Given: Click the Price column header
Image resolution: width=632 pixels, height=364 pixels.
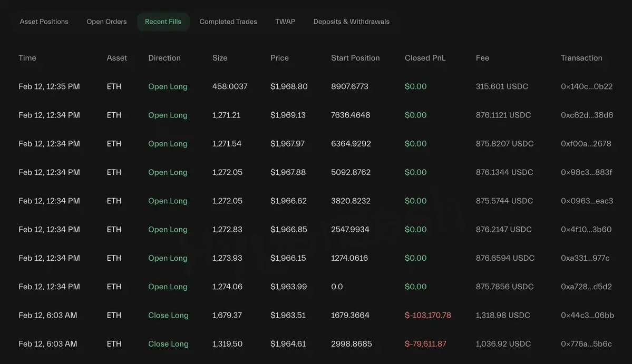Looking at the screenshot, I should tap(279, 58).
